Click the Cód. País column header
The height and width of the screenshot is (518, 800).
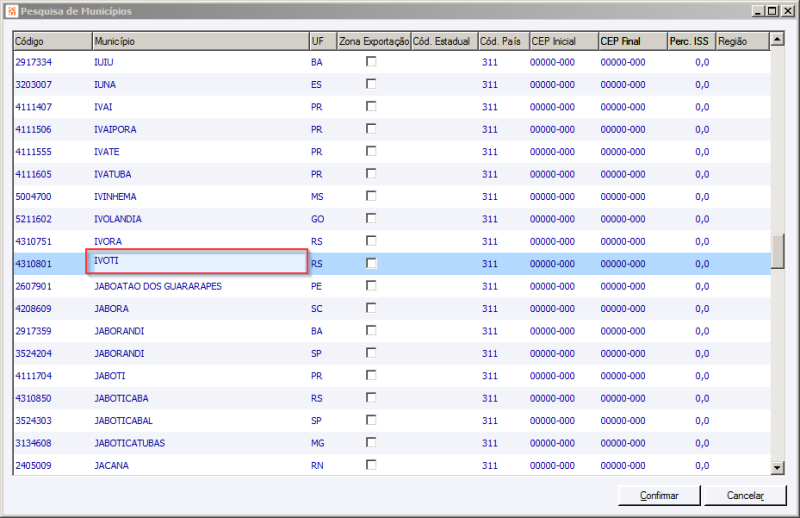click(504, 41)
